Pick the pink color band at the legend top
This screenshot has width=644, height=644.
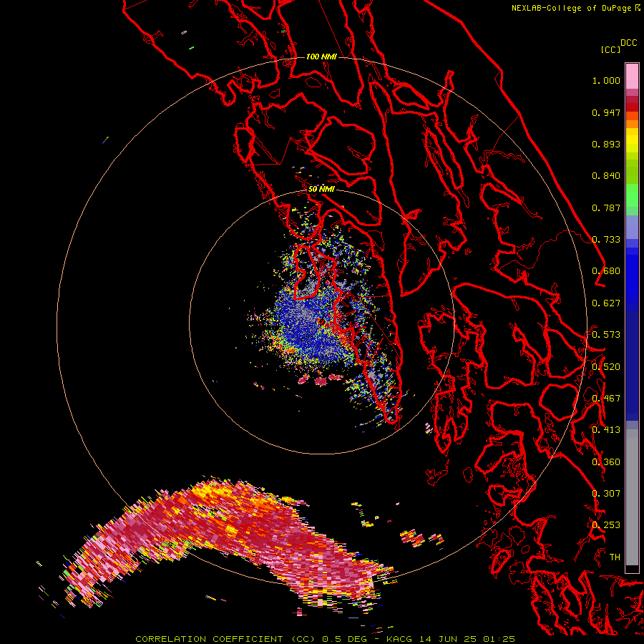tap(632, 76)
